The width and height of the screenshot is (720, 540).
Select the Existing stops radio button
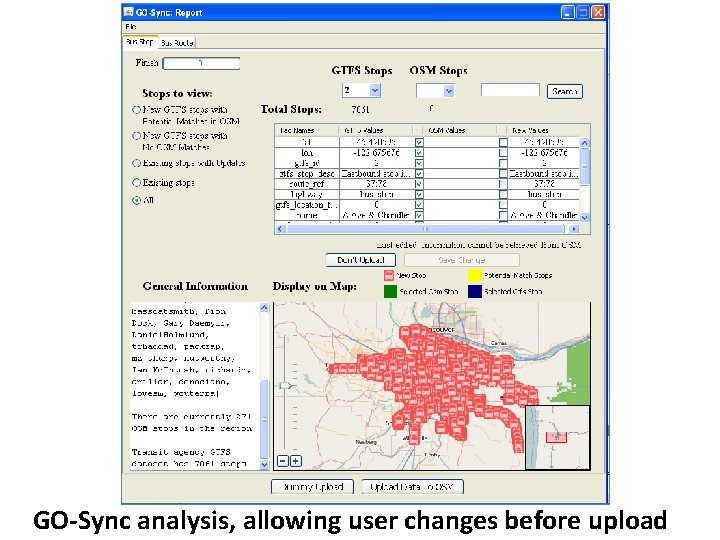136,183
